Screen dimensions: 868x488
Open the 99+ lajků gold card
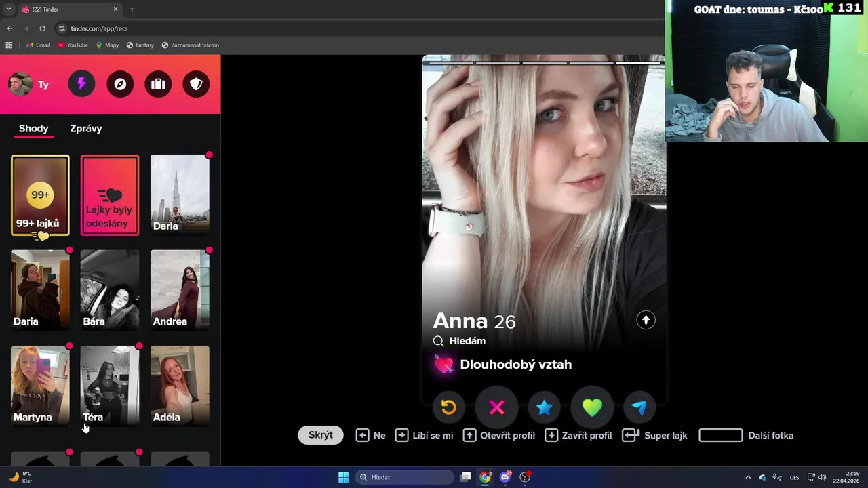coord(40,195)
